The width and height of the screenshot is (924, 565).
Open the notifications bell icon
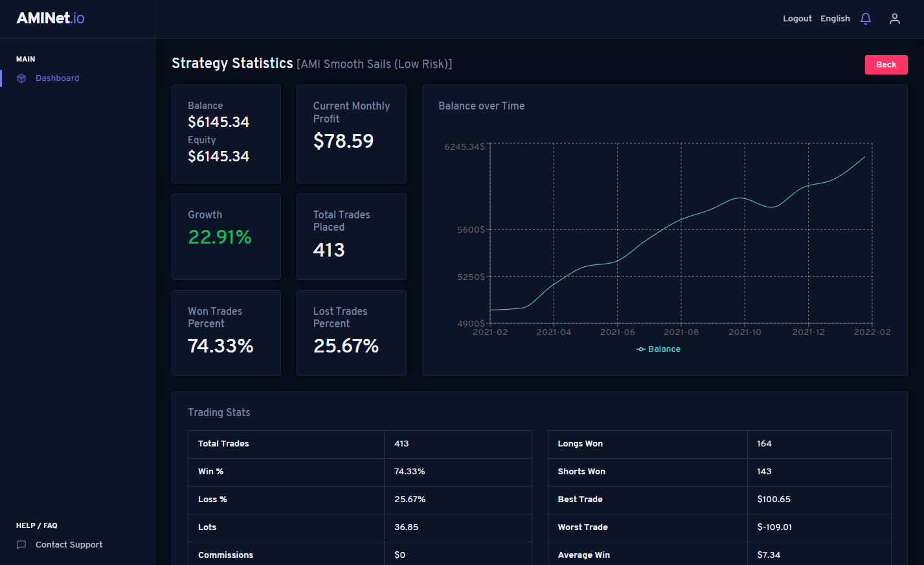tap(866, 19)
